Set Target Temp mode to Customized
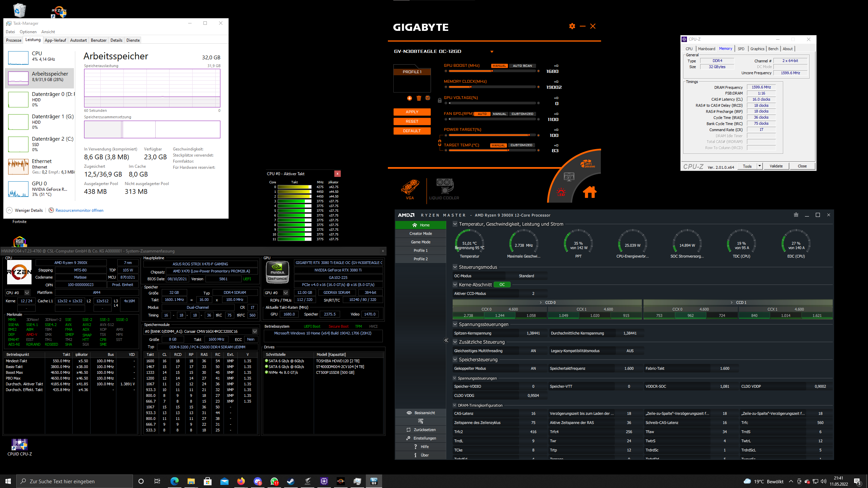868x488 pixels. pos(521,145)
